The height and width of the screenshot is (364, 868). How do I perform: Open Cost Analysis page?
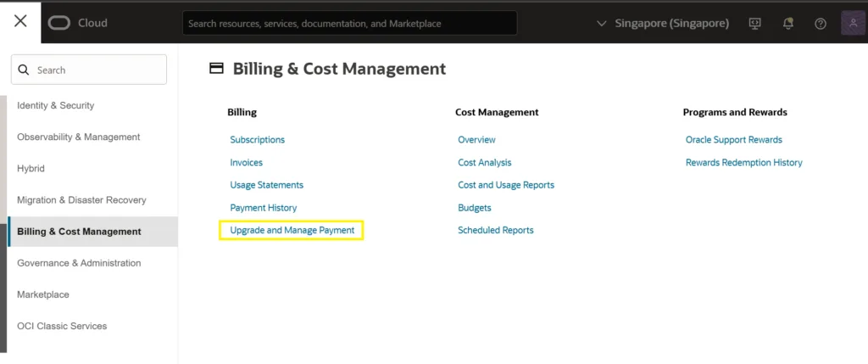tap(484, 162)
